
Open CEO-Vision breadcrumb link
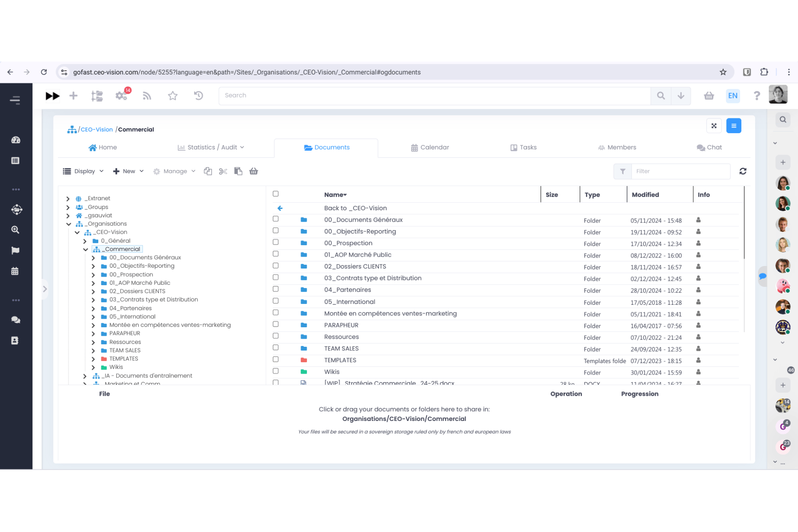pyautogui.click(x=97, y=130)
